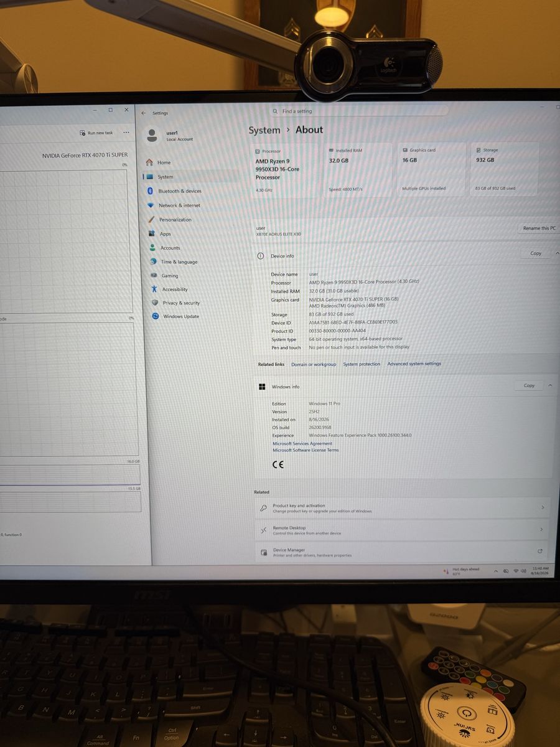Open the three-dot more menu in Task Manager
The height and width of the screenshot is (747, 560).
point(126,132)
